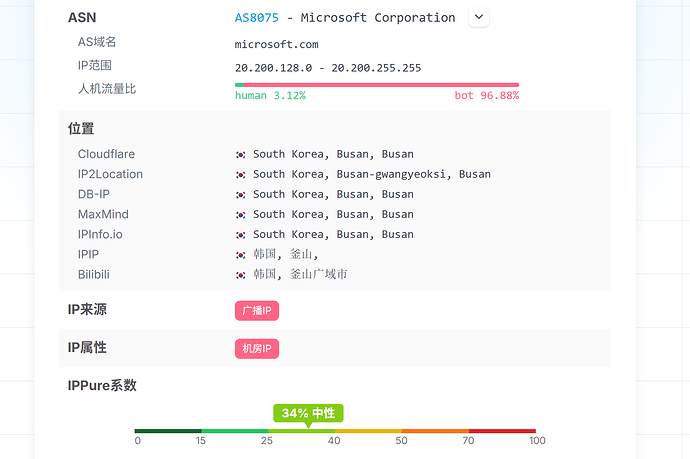
Task: Click the South Korea flag in MaxMind row
Action: [241, 215]
